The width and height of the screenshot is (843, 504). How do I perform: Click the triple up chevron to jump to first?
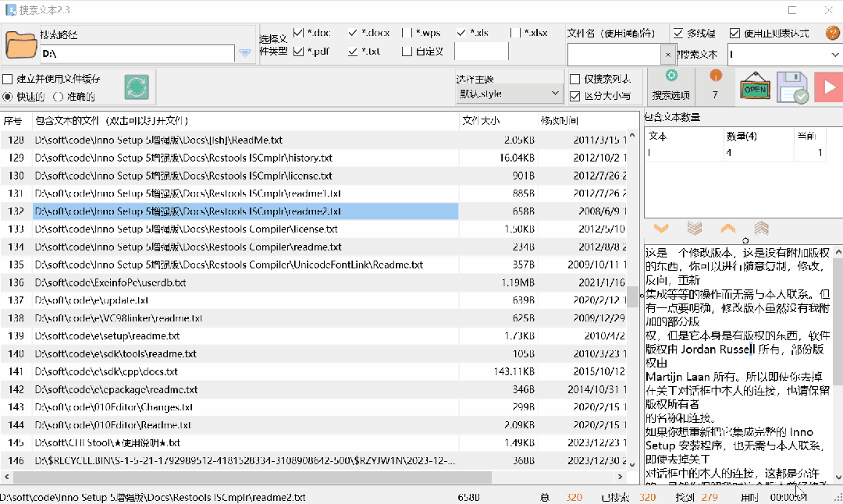(762, 229)
